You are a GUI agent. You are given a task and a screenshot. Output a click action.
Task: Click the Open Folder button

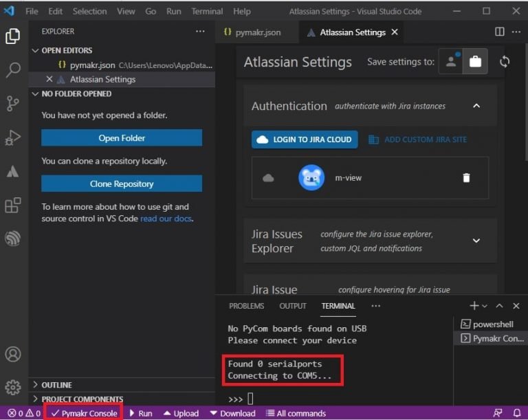point(122,138)
